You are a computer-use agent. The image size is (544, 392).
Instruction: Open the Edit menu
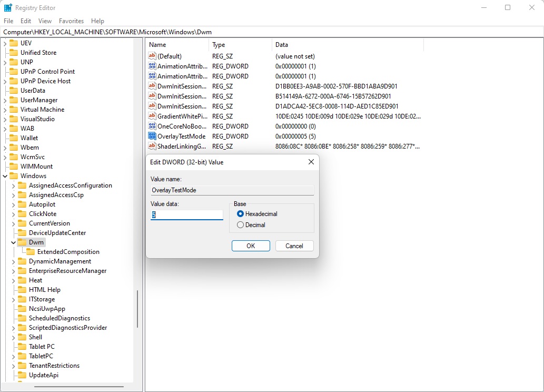(26, 21)
